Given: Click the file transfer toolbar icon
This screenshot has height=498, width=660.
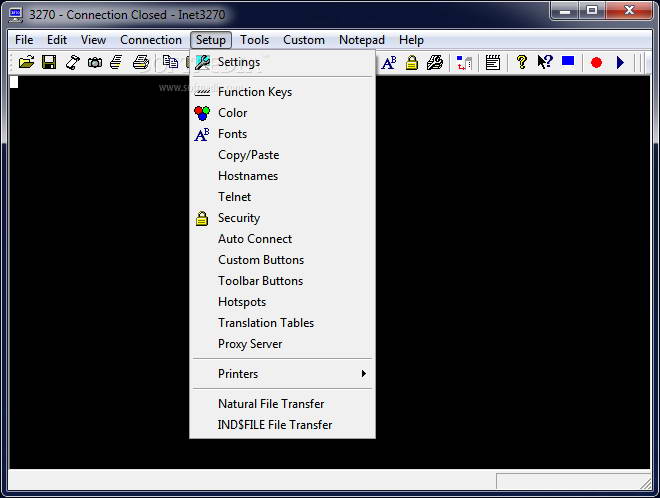Looking at the screenshot, I should (x=464, y=63).
